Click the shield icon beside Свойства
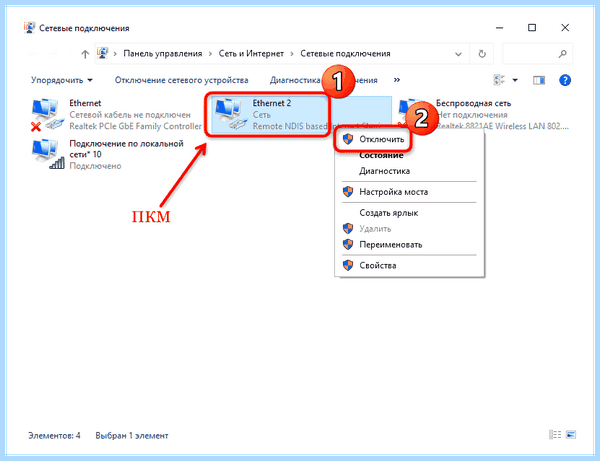 point(348,265)
